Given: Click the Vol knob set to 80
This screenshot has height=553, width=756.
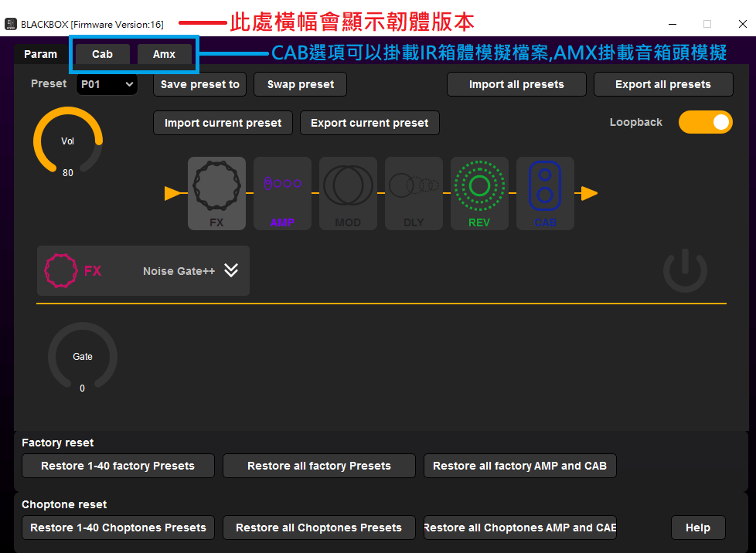Looking at the screenshot, I should coord(68,141).
